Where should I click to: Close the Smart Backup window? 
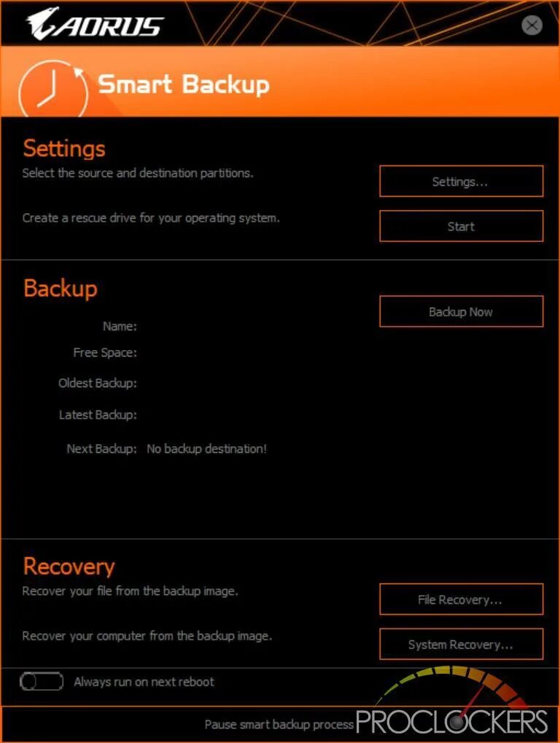[532, 25]
